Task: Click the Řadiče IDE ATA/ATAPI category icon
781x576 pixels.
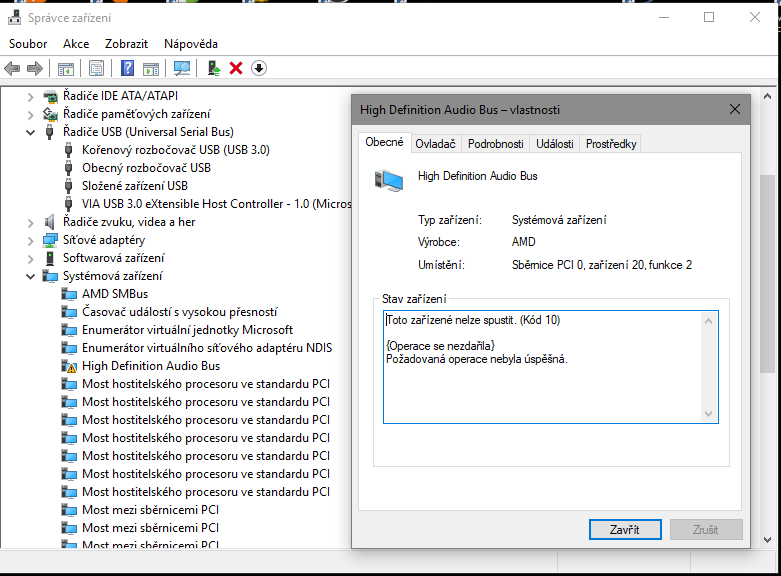Action: tap(50, 96)
